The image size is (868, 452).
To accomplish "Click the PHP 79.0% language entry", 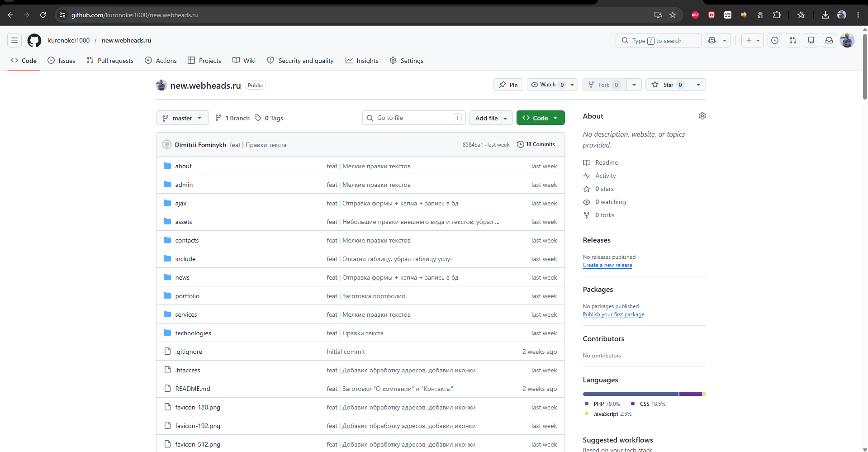I will pos(602,404).
